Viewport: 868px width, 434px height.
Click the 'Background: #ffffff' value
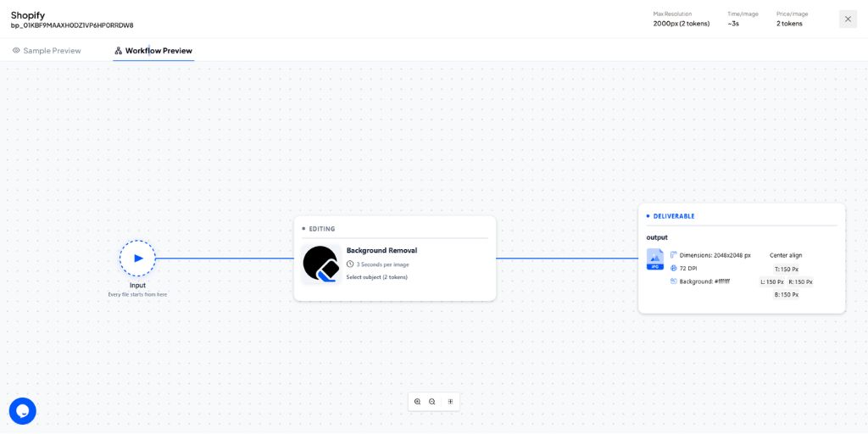pyautogui.click(x=704, y=281)
